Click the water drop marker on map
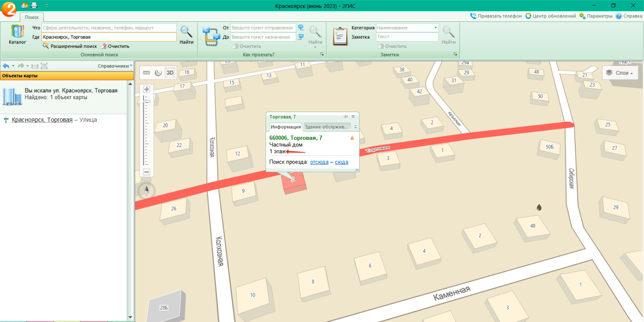 click(539, 207)
